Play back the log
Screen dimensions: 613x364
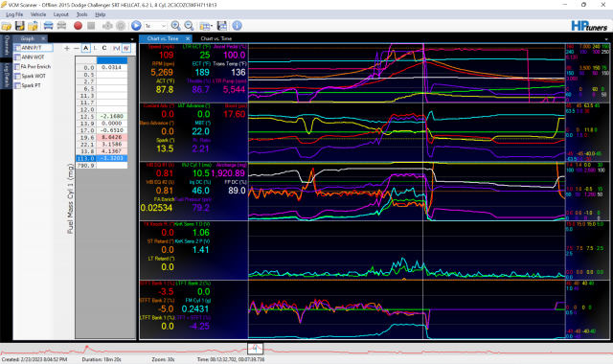click(x=136, y=26)
